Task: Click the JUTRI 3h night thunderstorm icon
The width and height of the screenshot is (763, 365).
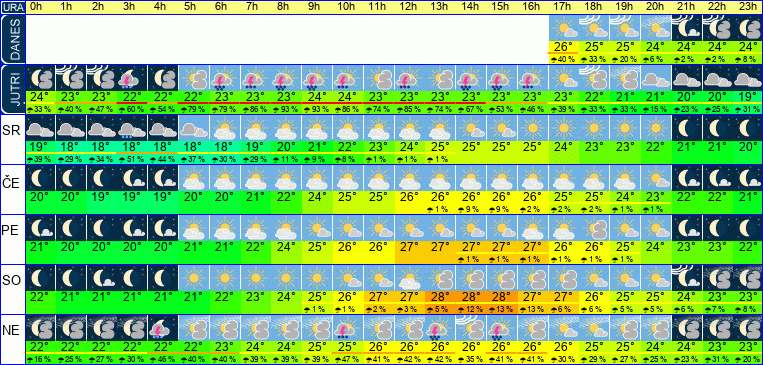Action: (133, 78)
